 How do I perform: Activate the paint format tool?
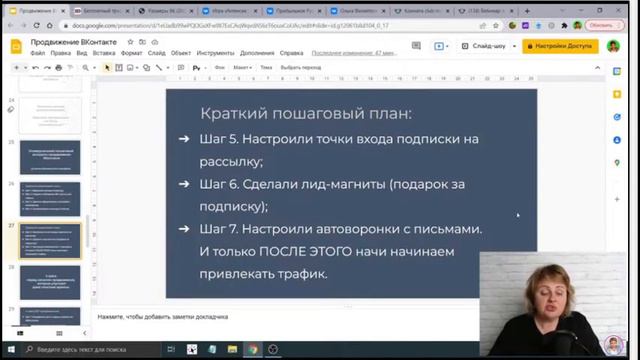tap(70, 67)
